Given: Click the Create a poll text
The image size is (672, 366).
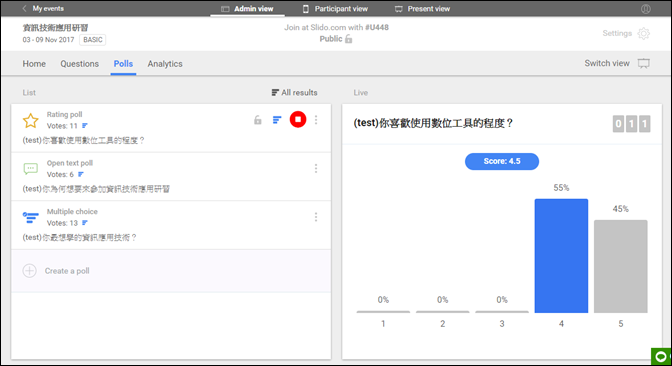Looking at the screenshot, I should coord(67,271).
